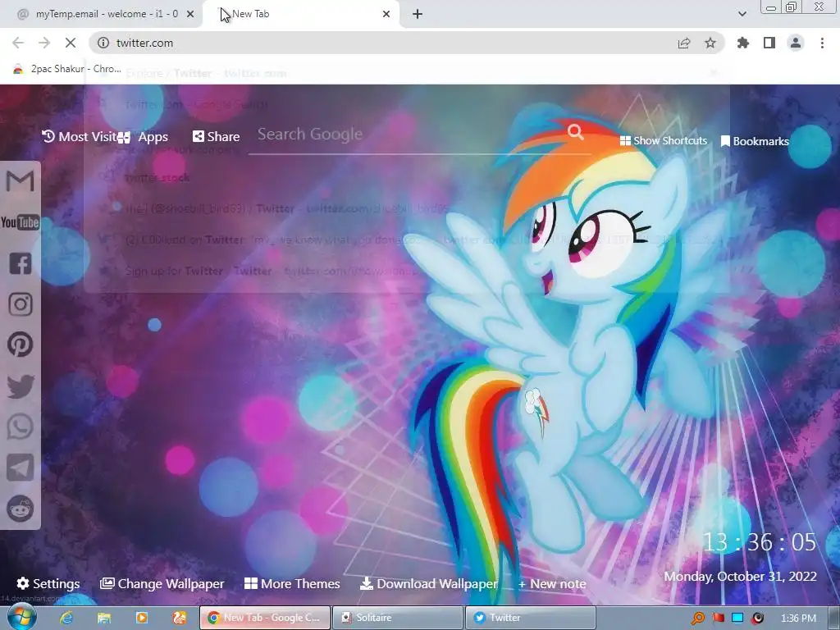The image size is (840, 630).
Task: Open the Action Center flag tray icon
Action: (x=718, y=619)
